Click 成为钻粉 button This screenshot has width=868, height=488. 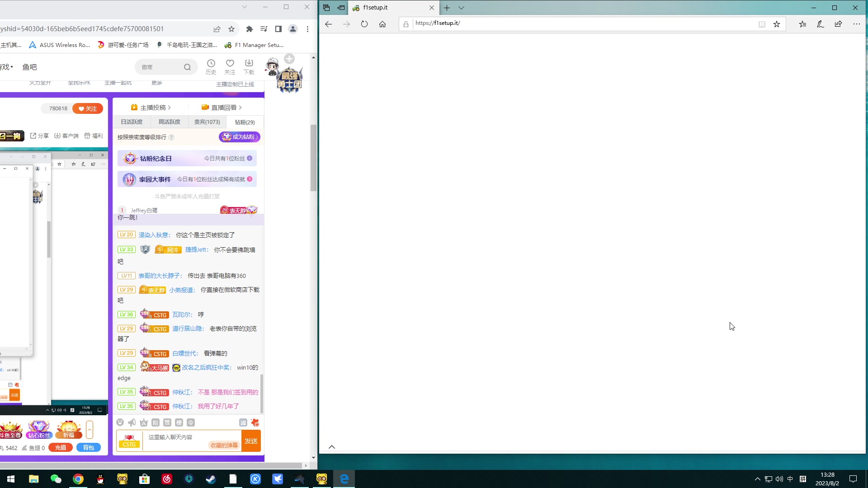pos(240,137)
